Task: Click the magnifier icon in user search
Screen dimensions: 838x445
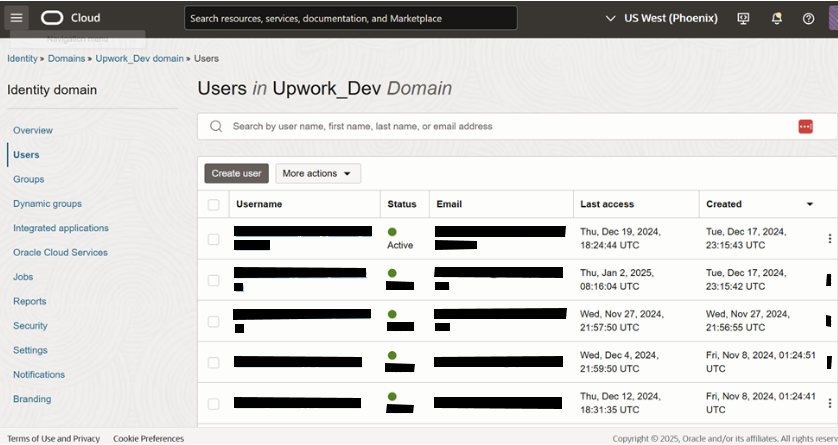Action: coord(216,127)
